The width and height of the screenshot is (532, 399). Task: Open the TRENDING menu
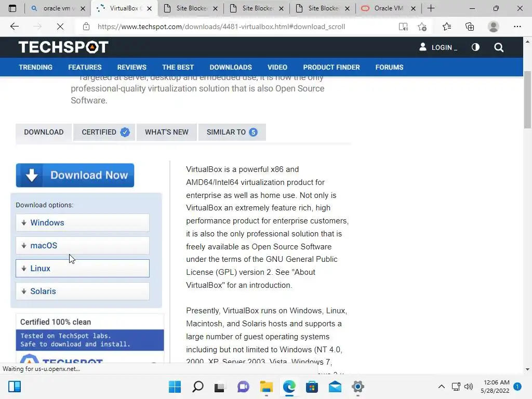click(x=36, y=67)
